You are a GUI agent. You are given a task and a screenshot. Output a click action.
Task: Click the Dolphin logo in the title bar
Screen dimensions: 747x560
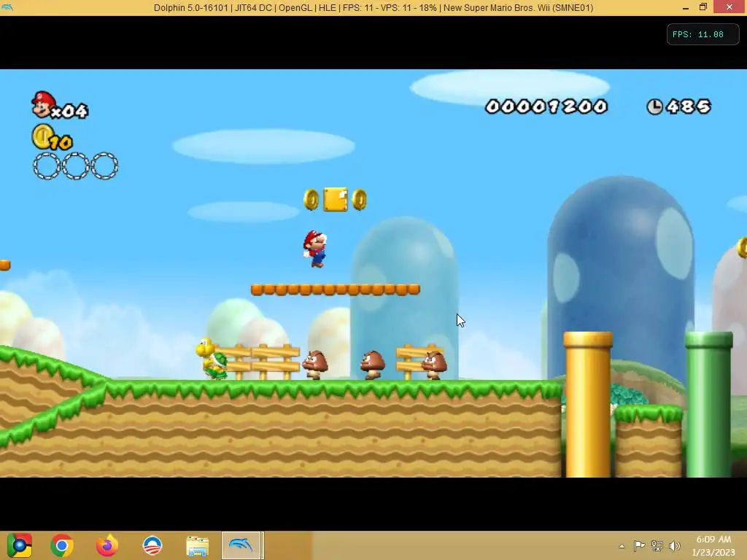coord(7,7)
